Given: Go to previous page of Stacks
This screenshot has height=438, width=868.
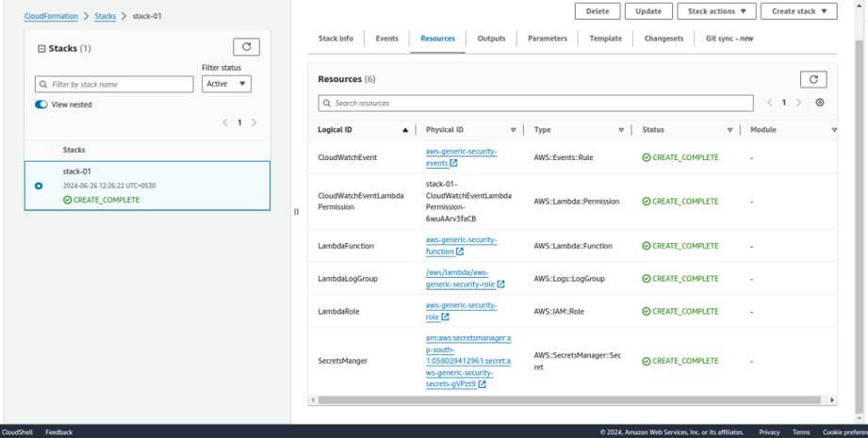Looking at the screenshot, I should (x=225, y=122).
